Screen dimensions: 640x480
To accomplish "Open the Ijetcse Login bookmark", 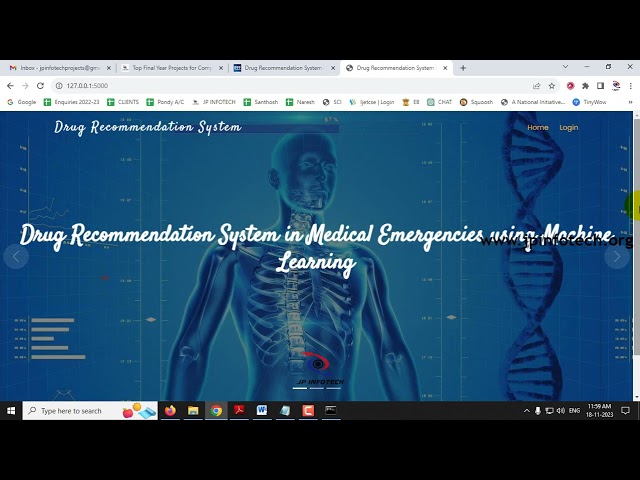I will (x=372, y=102).
